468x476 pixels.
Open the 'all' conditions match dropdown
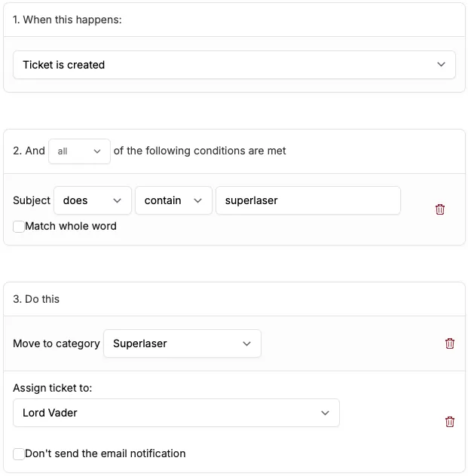point(79,151)
